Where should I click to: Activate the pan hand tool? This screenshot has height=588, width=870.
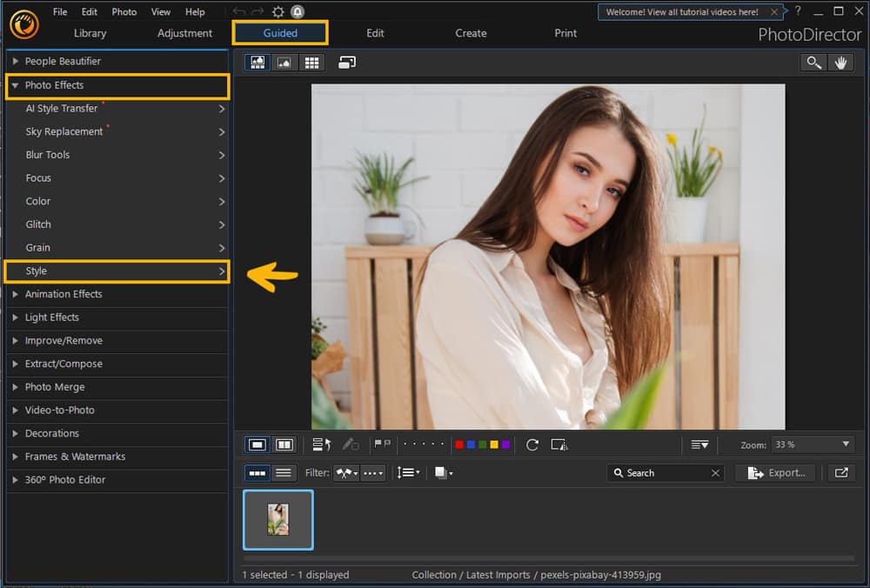[840, 62]
